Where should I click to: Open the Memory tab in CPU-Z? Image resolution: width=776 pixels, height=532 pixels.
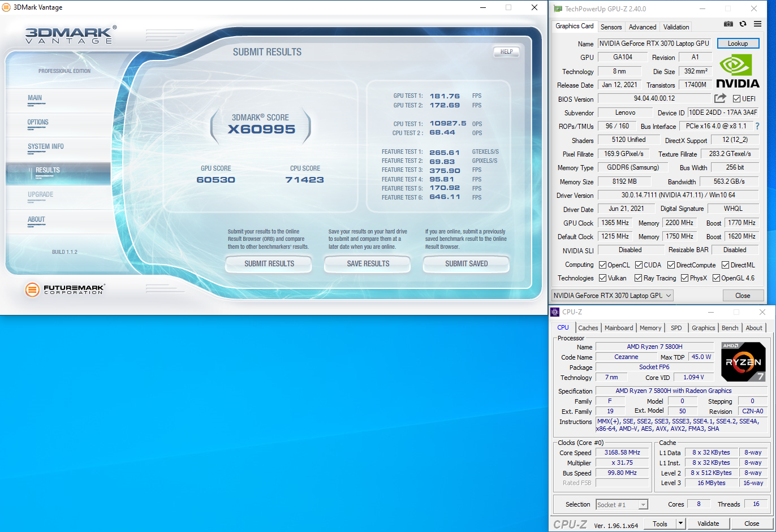coord(650,328)
